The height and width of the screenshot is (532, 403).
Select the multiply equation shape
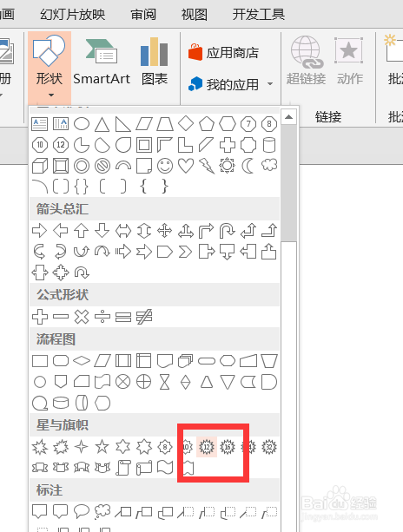82,317
